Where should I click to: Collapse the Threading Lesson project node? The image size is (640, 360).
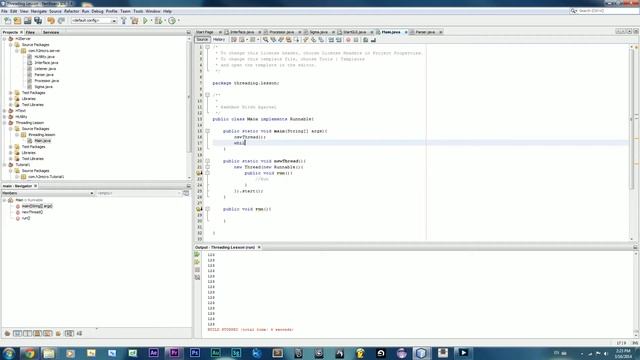coord(5,122)
